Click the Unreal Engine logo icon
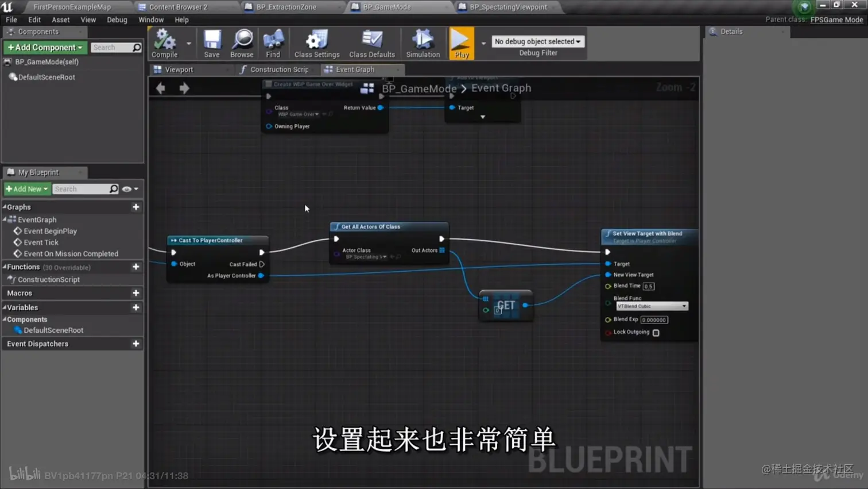868x489 pixels. pyautogui.click(x=7, y=7)
